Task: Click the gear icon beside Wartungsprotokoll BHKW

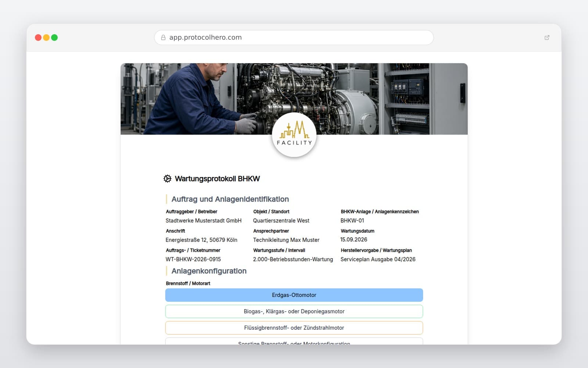Action: (x=167, y=178)
